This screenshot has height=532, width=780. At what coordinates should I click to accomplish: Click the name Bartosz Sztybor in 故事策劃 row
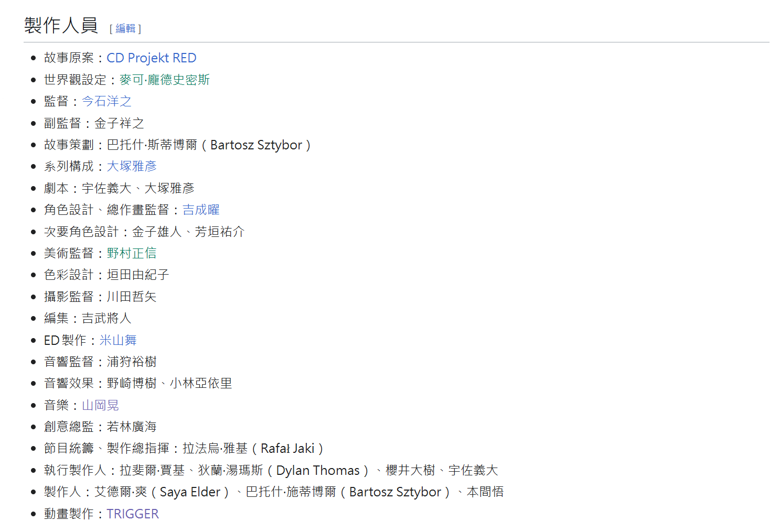point(257,145)
